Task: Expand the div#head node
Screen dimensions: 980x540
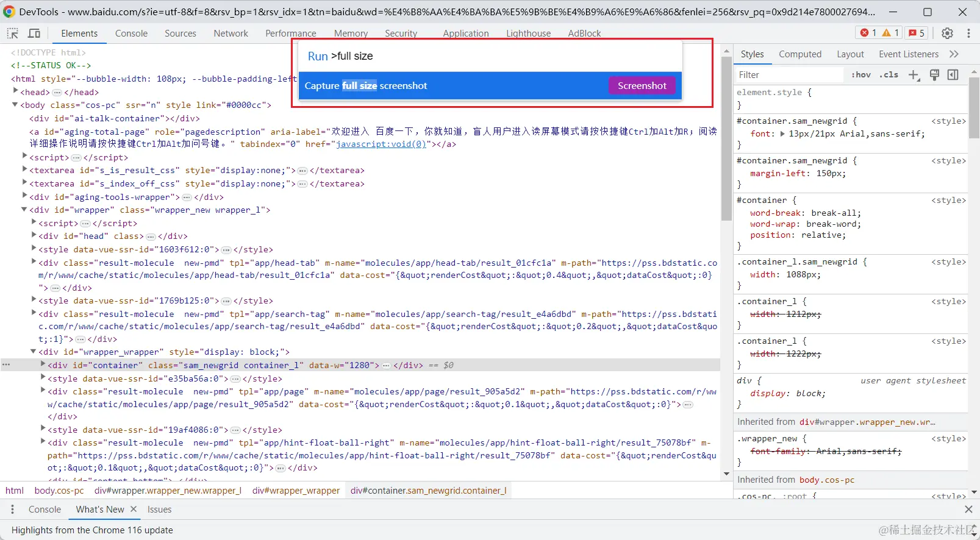Action: coord(34,236)
